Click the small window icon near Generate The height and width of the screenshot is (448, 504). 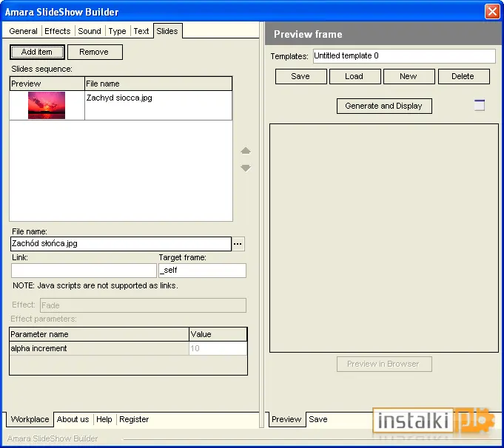click(480, 105)
